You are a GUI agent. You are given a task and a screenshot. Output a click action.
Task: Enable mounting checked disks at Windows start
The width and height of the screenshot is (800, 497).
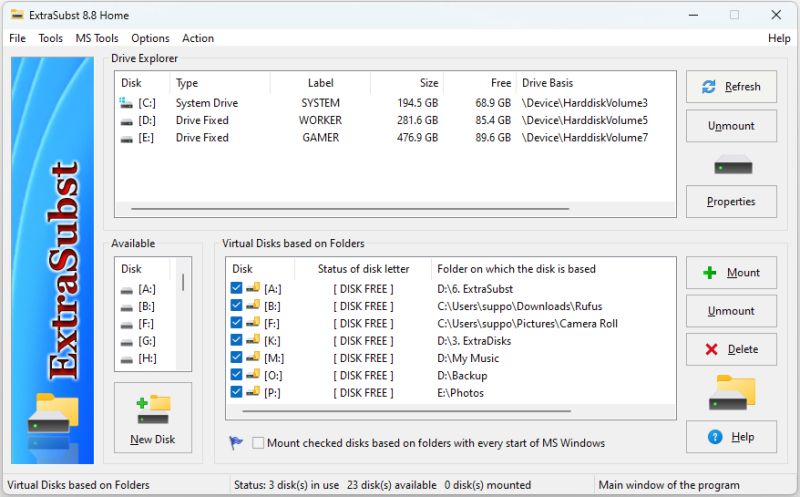(260, 443)
